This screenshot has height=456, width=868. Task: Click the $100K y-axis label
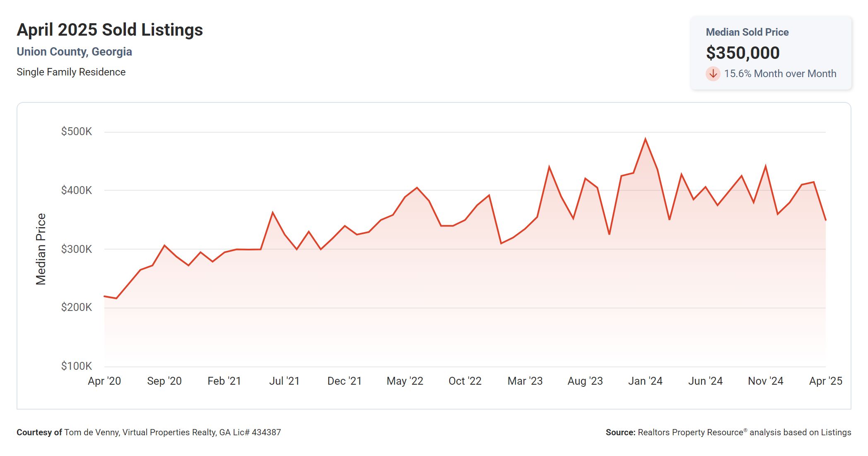point(77,366)
